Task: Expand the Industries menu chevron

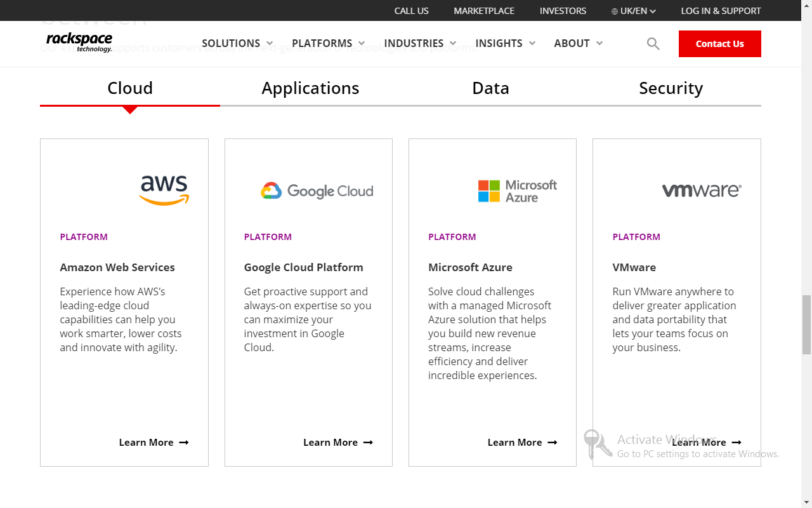Action: click(x=453, y=43)
